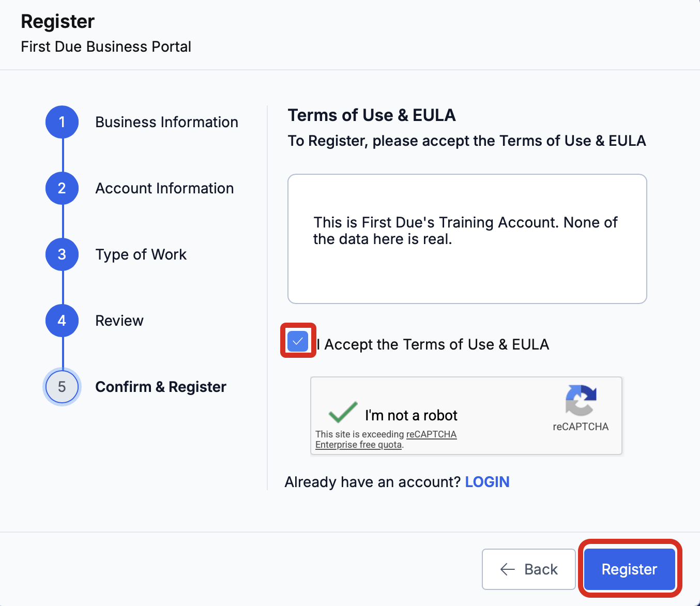This screenshot has height=606, width=700.
Task: Open the Type of Work step
Action: pyautogui.click(x=141, y=254)
